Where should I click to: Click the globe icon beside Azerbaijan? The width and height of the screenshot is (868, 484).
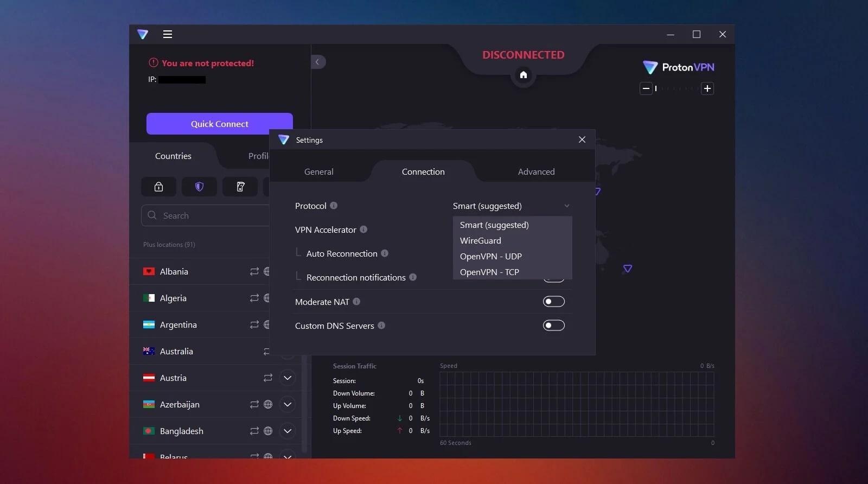[268, 404]
